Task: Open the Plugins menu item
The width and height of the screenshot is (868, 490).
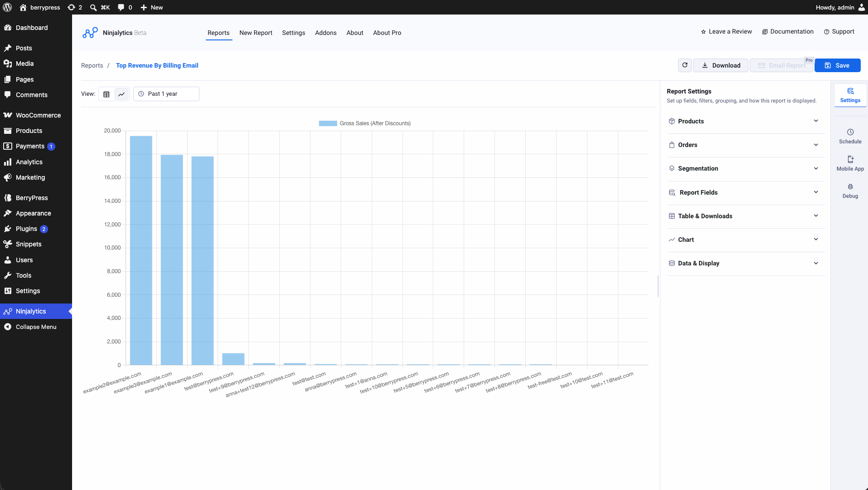Action: click(x=36, y=229)
